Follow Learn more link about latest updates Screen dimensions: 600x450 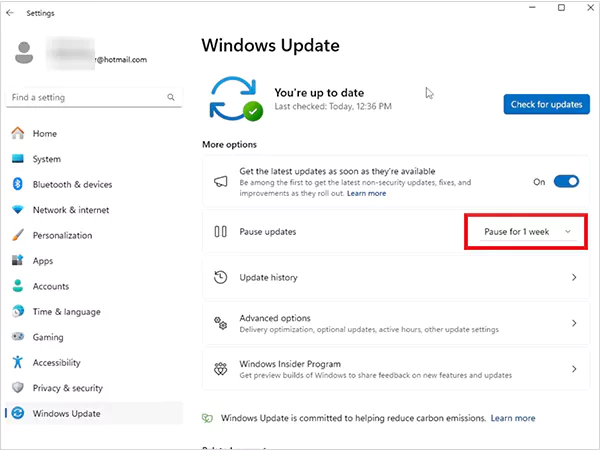(x=366, y=193)
